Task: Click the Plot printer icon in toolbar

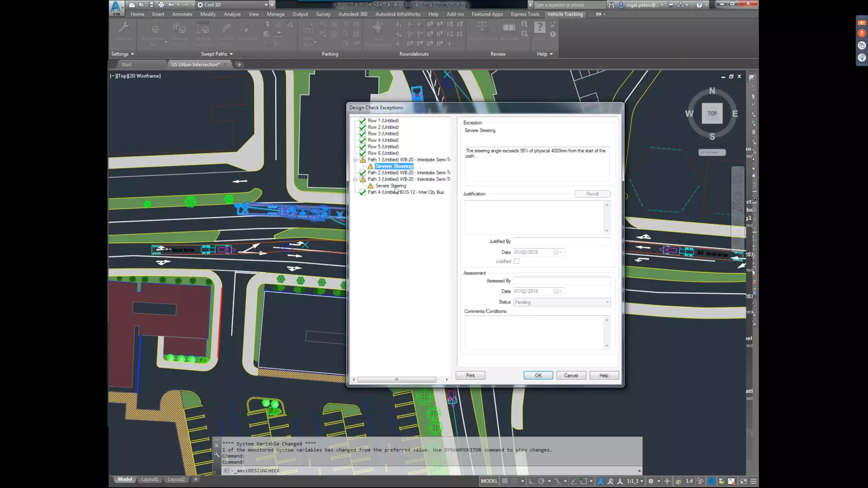Action: 161,5
